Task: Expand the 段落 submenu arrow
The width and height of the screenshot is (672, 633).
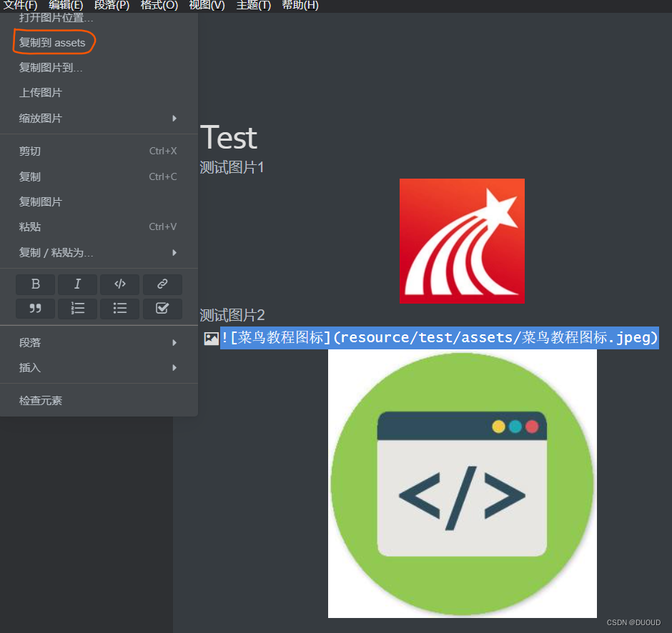Action: coord(174,343)
